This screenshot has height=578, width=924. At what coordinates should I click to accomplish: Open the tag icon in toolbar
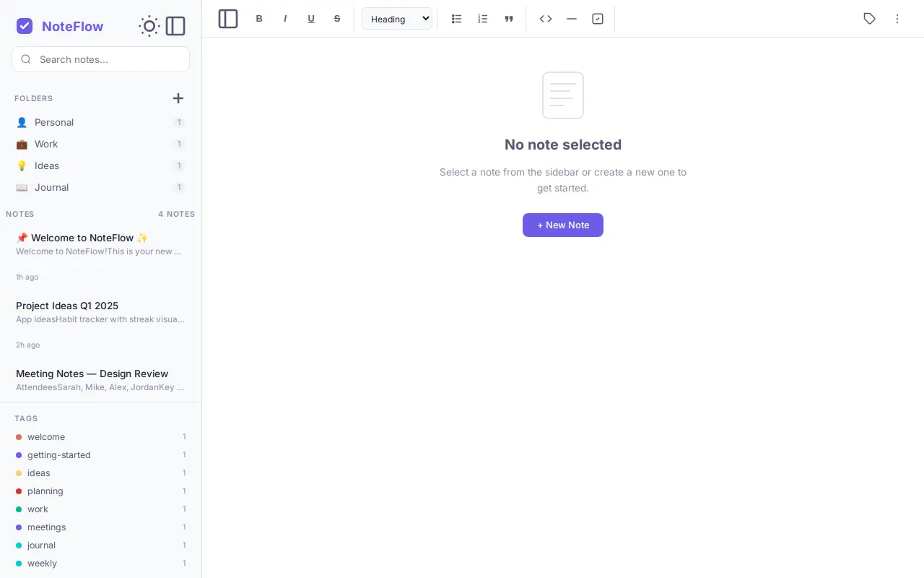[x=870, y=19]
